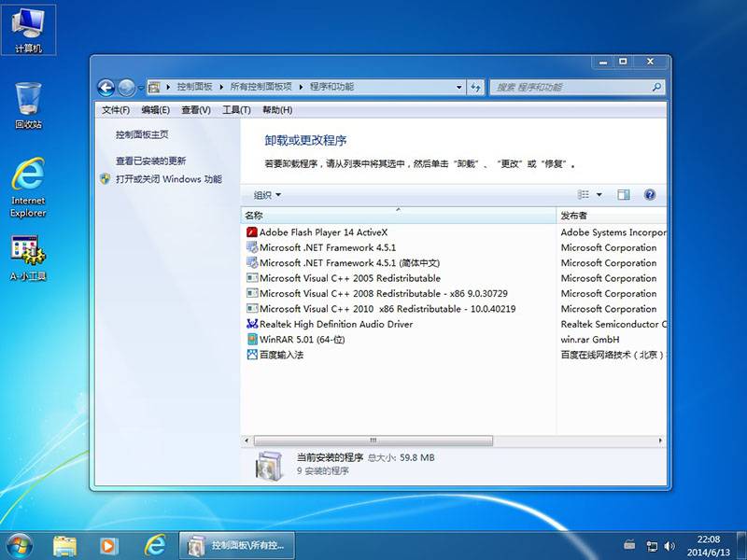Click the horizontal scrollbar thumb

(x=373, y=441)
